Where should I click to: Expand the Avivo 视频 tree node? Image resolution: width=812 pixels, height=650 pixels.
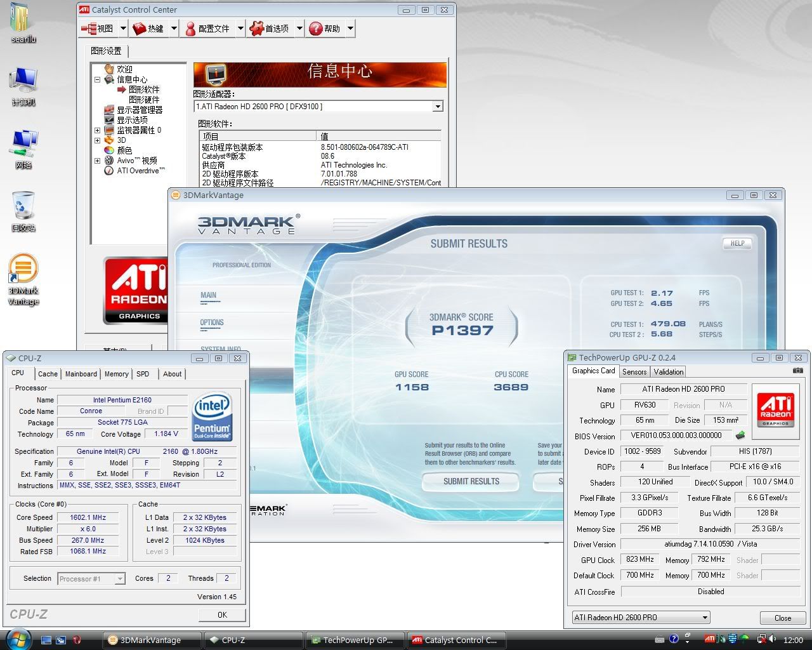[x=97, y=161]
